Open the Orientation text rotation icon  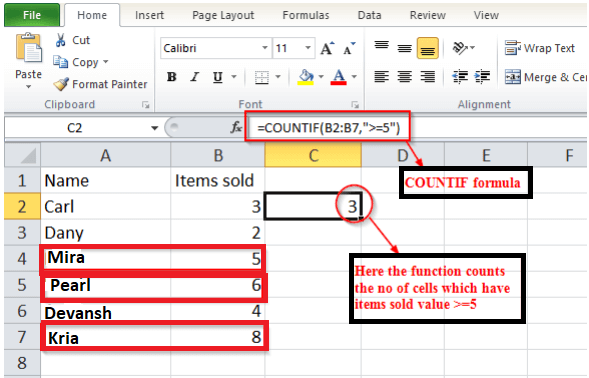point(460,48)
